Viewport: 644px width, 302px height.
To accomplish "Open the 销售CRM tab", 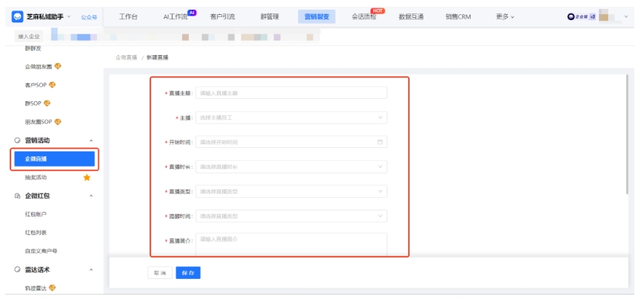I will (458, 16).
